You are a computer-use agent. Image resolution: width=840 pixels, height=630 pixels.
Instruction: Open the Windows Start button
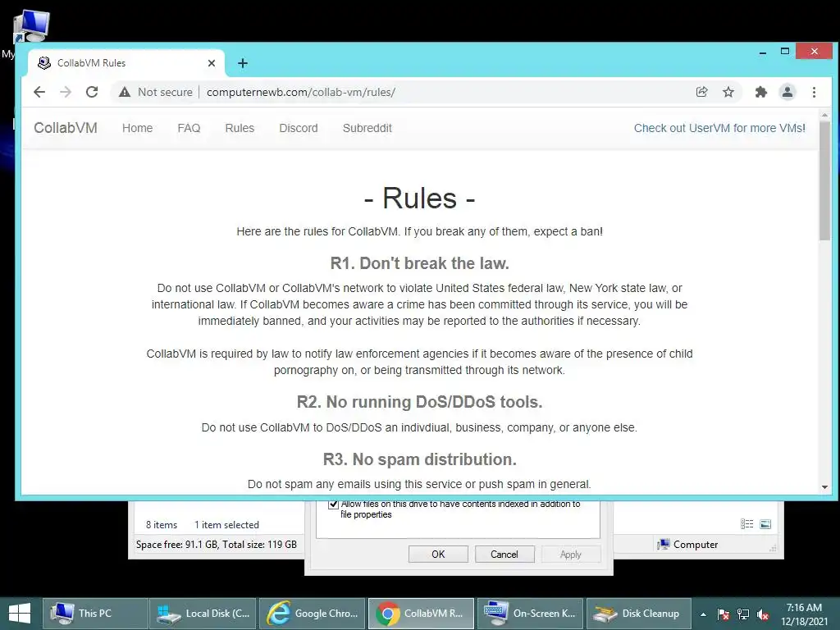[20, 614]
